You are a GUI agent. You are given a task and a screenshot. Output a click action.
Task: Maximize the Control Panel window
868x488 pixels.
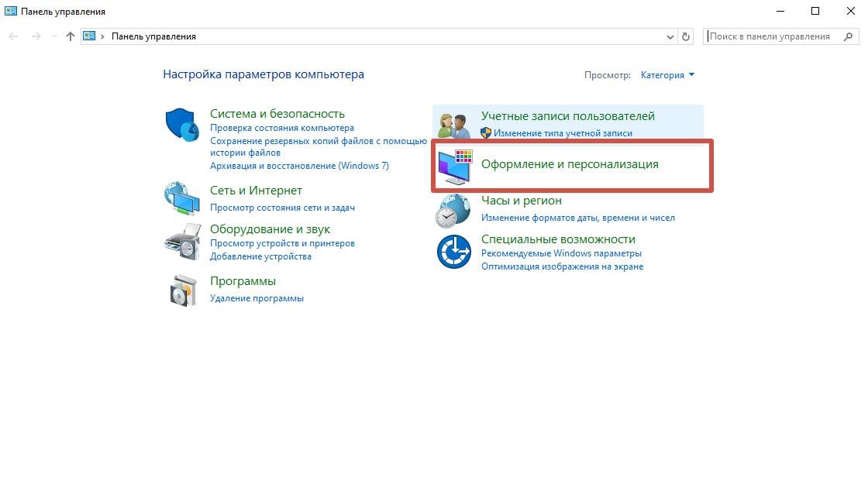pyautogui.click(x=815, y=11)
